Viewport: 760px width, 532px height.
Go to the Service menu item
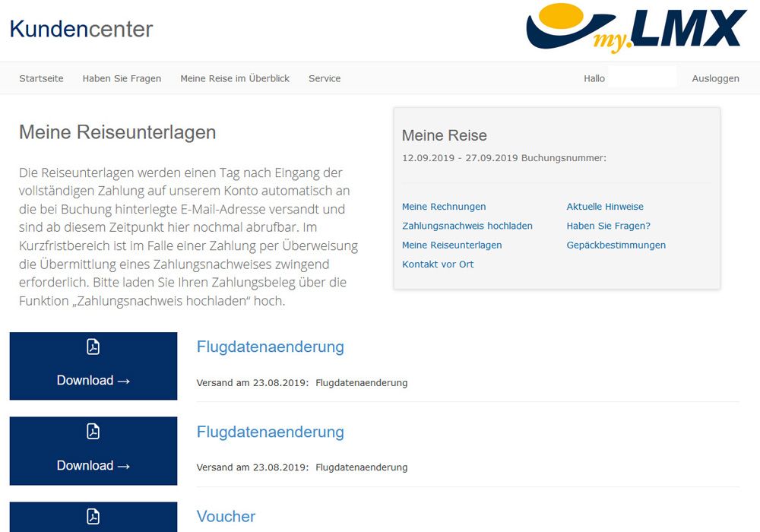[x=325, y=78]
